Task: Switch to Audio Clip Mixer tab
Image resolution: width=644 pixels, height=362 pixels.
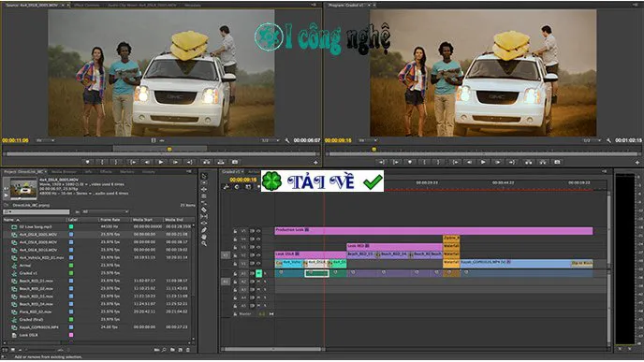Action: tap(141, 6)
